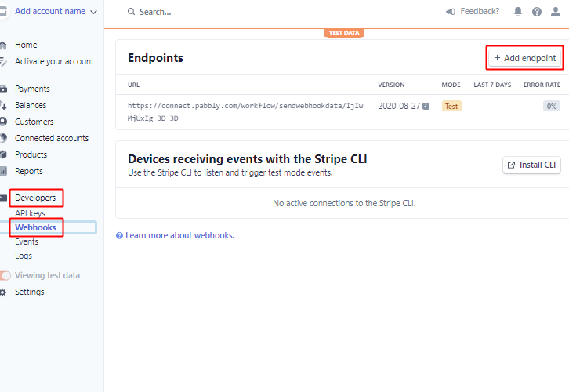Open Events under Developers
Viewport: 569px width, 392px height.
(27, 241)
